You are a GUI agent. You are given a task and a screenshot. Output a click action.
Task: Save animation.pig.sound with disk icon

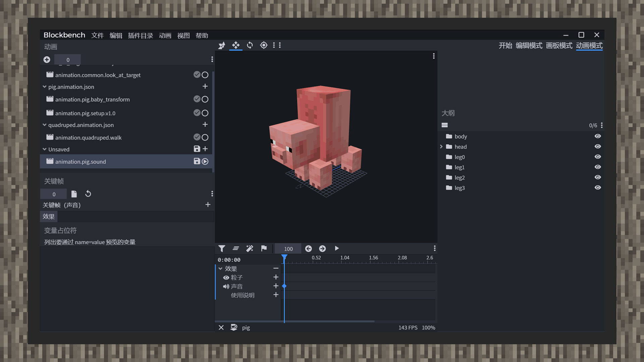click(x=197, y=161)
